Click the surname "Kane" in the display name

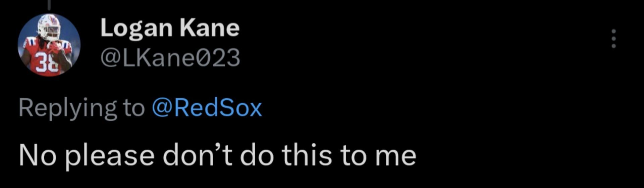click(210, 28)
